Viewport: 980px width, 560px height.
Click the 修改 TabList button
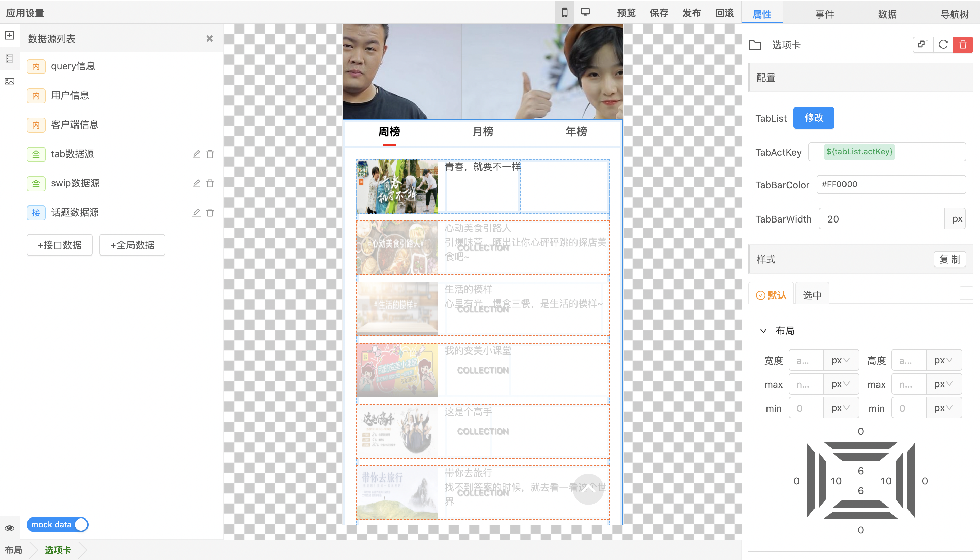813,118
